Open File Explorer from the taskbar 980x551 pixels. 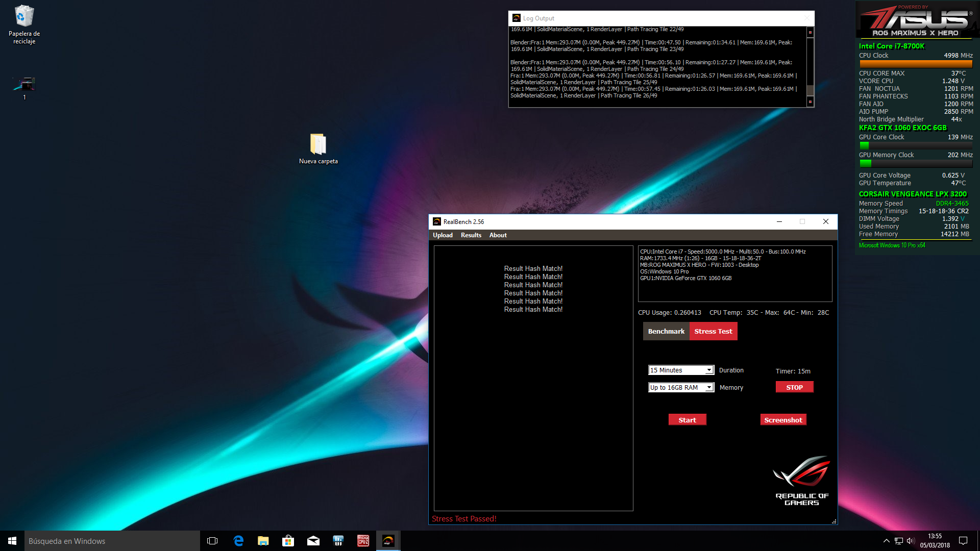pos(263,541)
